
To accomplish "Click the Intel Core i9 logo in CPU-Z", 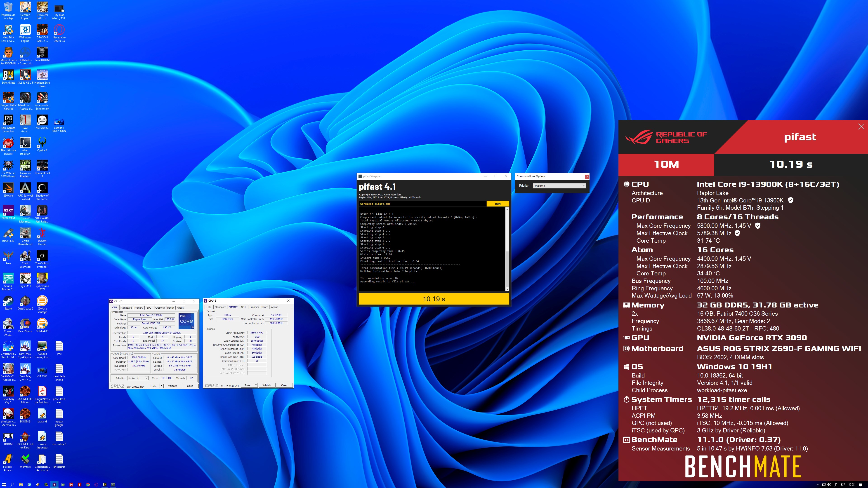I will (186, 321).
